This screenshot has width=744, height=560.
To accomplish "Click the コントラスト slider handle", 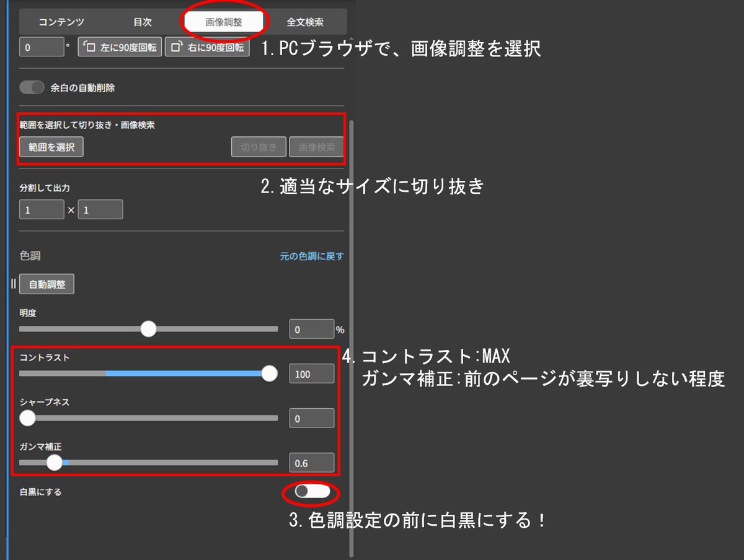I will 270,374.
